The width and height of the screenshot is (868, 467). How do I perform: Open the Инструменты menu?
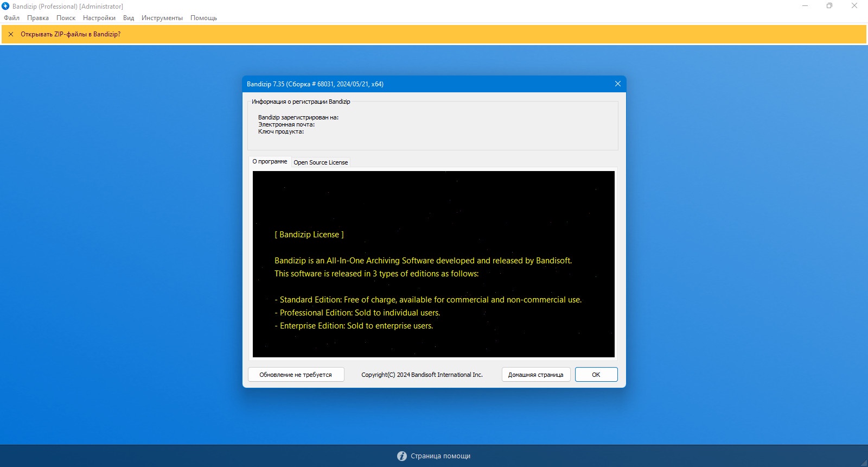(x=162, y=18)
